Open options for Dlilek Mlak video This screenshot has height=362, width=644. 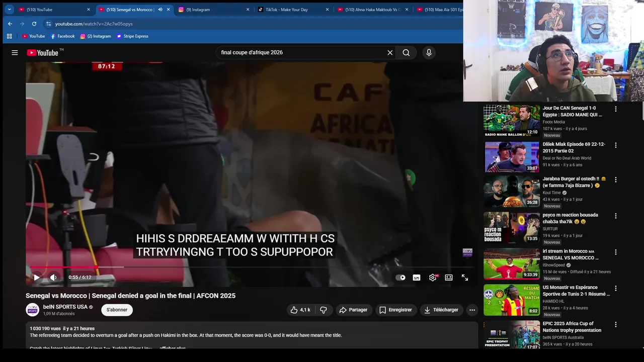pyautogui.click(x=615, y=145)
